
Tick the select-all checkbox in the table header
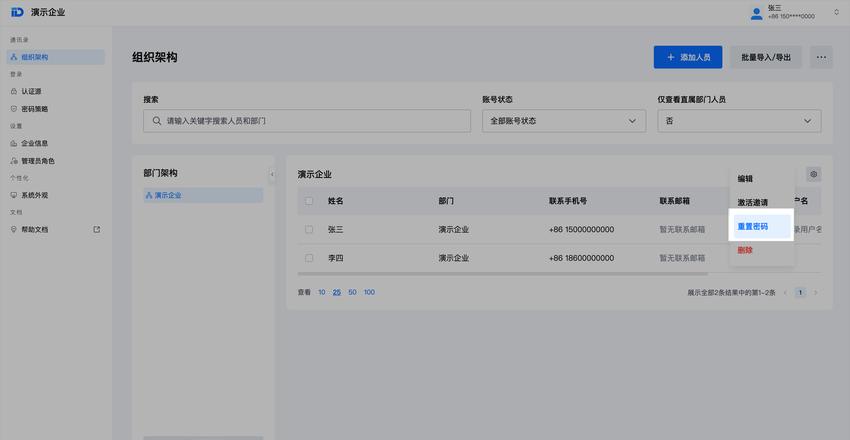point(309,201)
